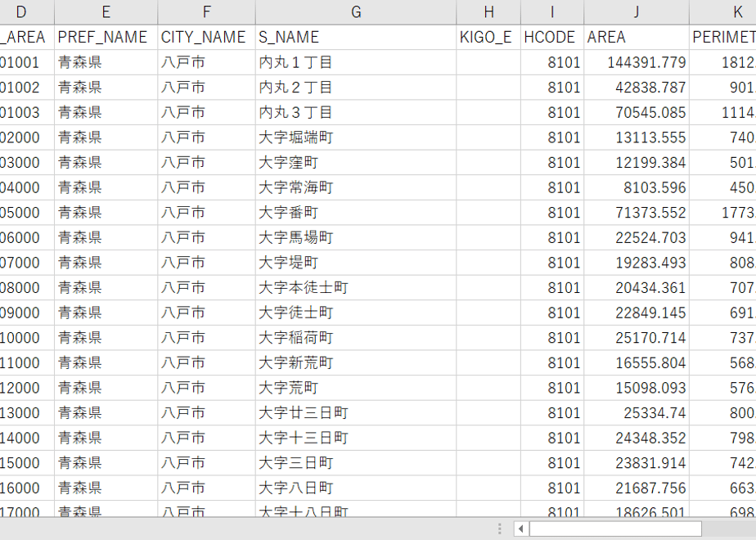
Task: Select cell with area value 144391.779
Action: pyautogui.click(x=637, y=62)
